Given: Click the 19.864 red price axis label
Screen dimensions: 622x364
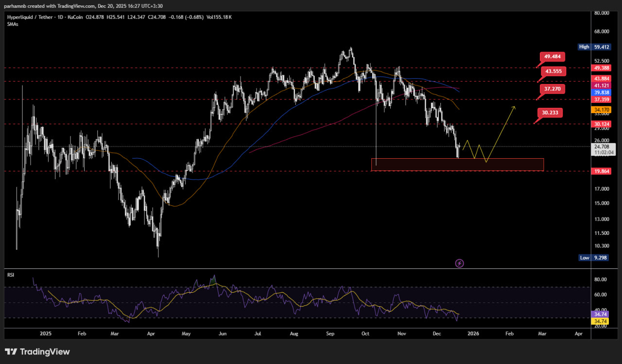Looking at the screenshot, I should point(602,171).
